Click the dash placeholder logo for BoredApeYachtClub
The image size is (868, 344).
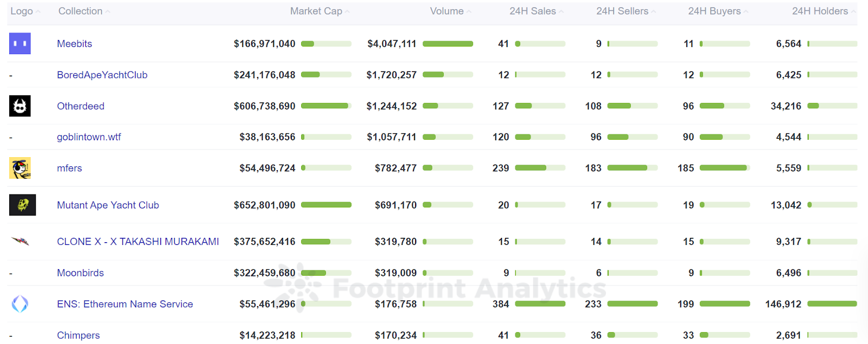(x=10, y=75)
